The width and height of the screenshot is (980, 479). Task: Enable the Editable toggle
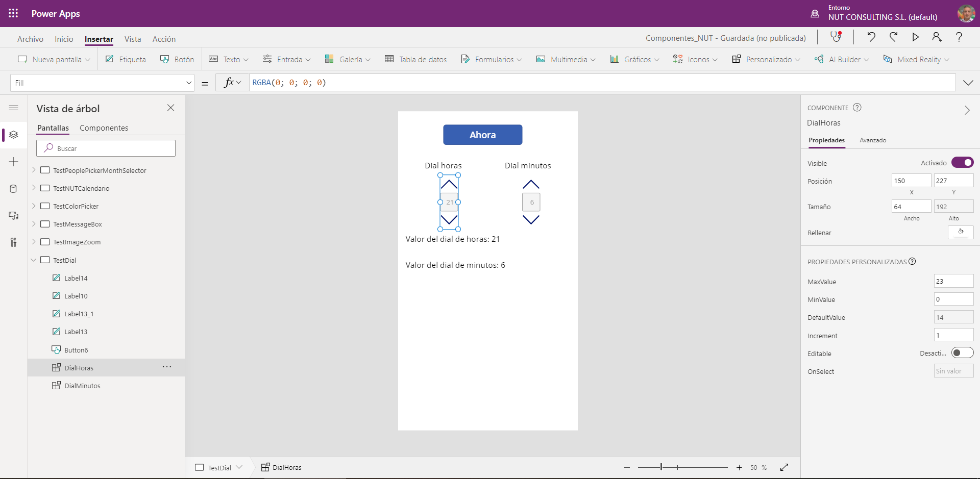(x=963, y=353)
